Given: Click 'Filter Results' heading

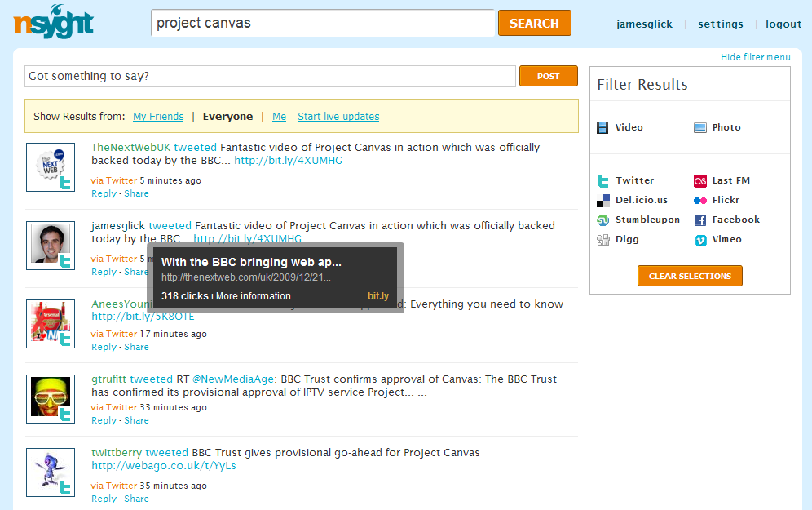Looking at the screenshot, I should (x=642, y=85).
